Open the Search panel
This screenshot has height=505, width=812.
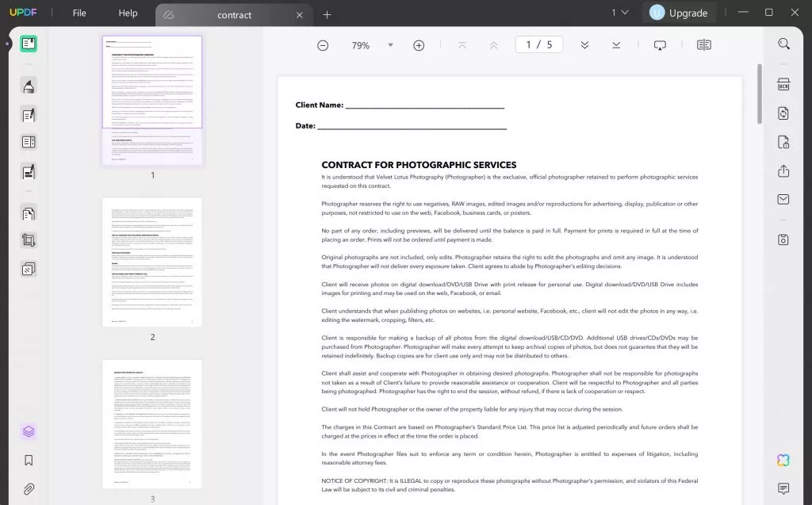tap(782, 44)
